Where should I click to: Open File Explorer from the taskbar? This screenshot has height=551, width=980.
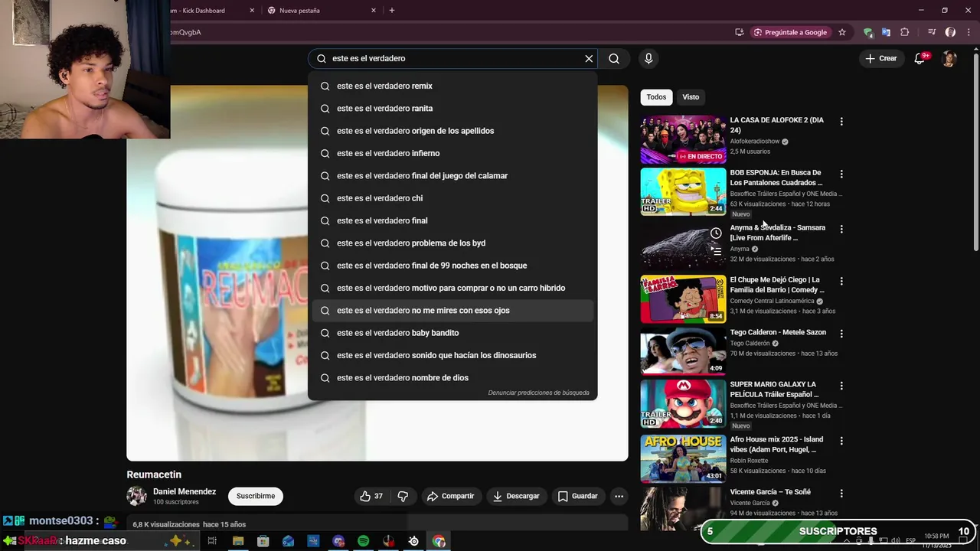tap(238, 541)
